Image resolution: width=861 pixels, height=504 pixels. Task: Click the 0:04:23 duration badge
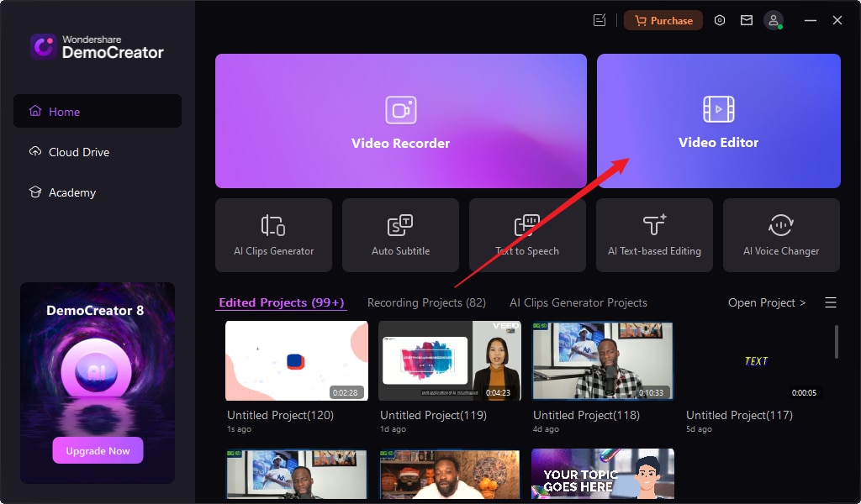point(498,392)
